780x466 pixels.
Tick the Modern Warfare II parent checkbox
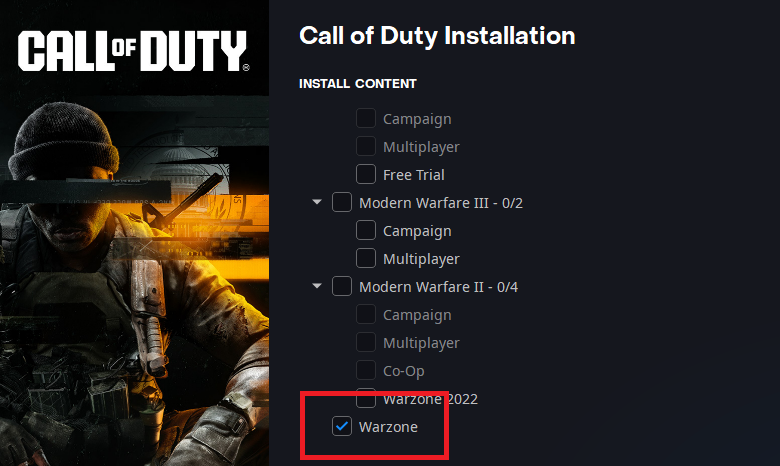point(342,286)
